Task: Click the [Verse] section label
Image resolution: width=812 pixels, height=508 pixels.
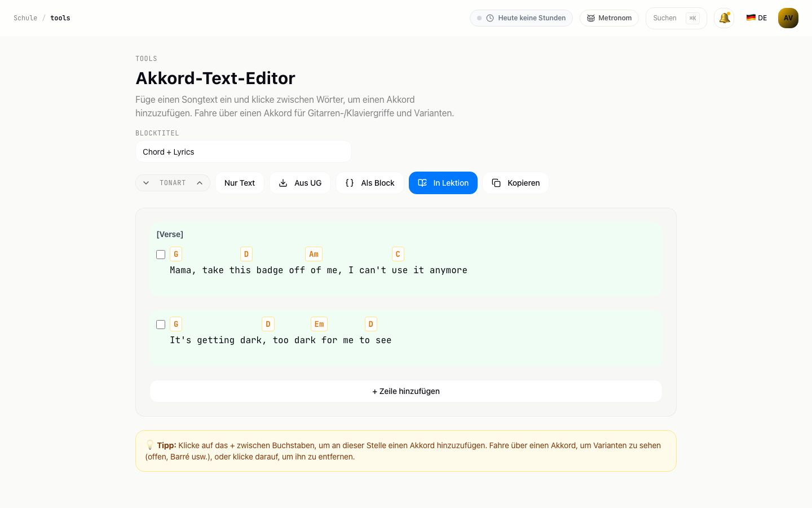Action: click(170, 234)
